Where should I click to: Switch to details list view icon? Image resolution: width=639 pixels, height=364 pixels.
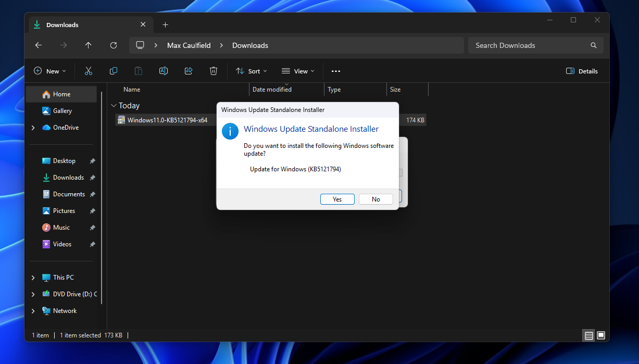[x=589, y=336]
